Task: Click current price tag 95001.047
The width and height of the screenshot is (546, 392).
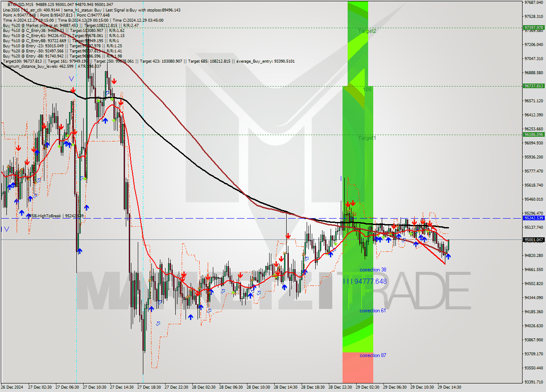Action: (x=534, y=239)
